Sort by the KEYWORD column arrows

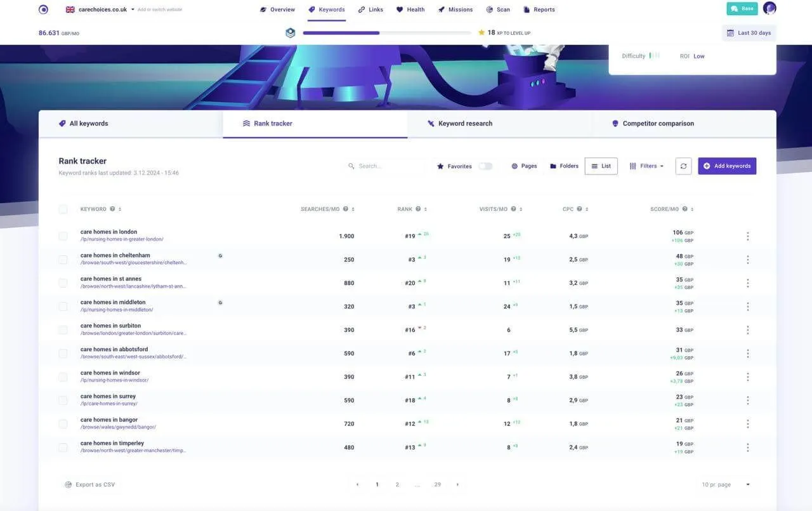(x=120, y=209)
